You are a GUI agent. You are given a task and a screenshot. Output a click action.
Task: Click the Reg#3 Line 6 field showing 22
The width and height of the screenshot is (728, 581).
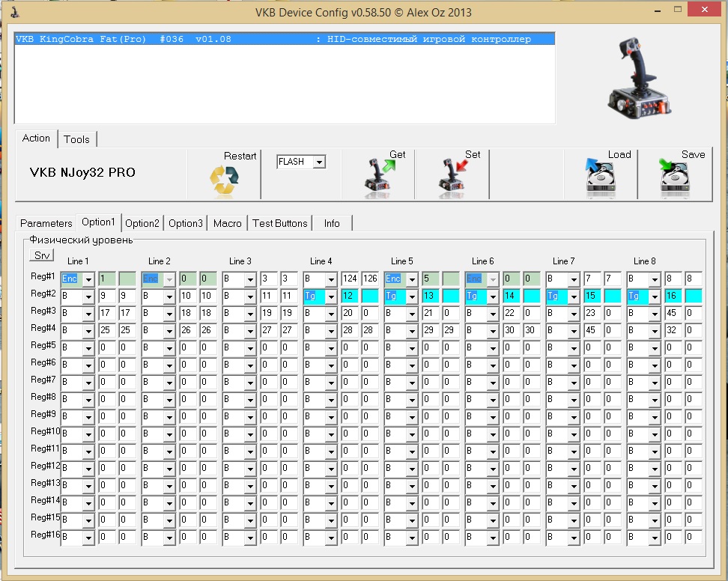tap(512, 313)
